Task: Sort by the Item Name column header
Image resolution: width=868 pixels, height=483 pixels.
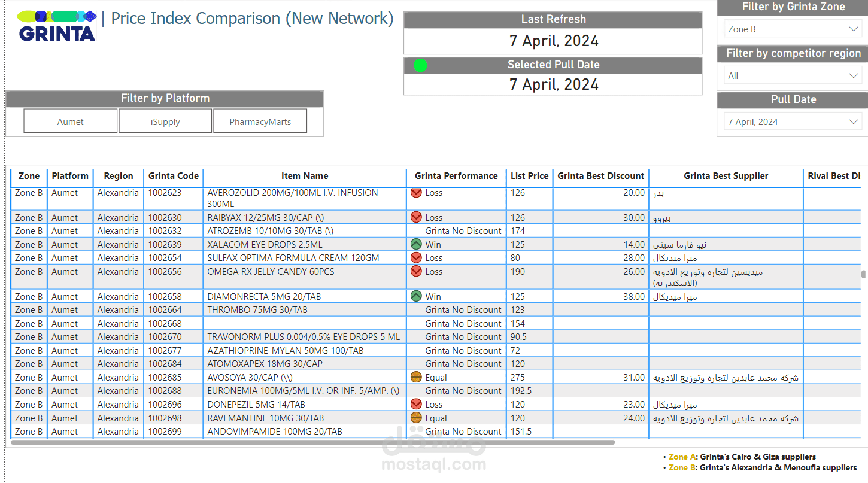Action: click(305, 176)
